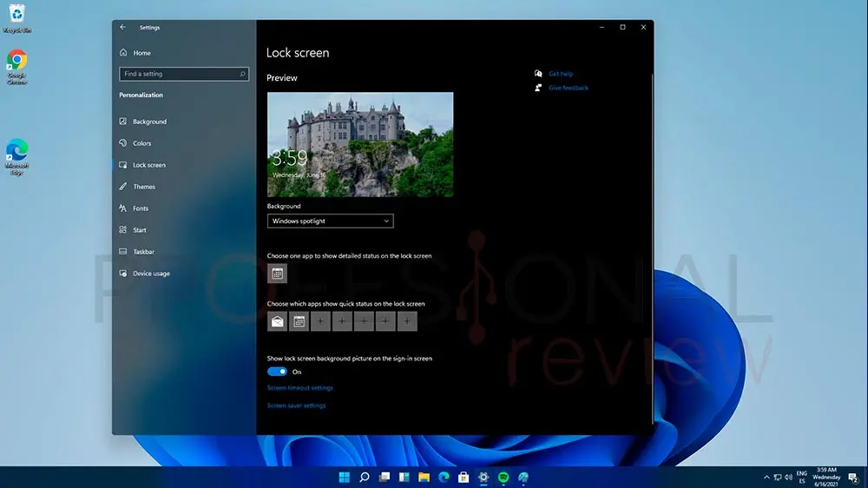Open Task View on the taskbar
Image resolution: width=868 pixels, height=488 pixels.
point(385,477)
